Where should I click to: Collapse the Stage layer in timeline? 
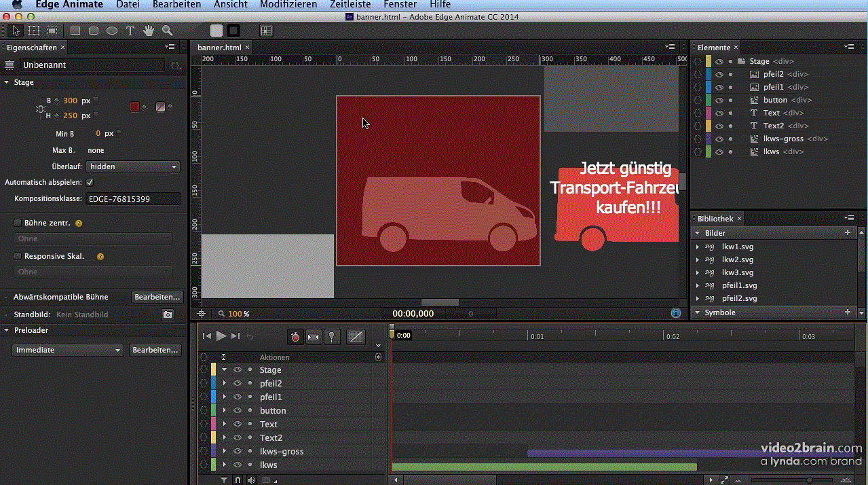pyautogui.click(x=224, y=370)
